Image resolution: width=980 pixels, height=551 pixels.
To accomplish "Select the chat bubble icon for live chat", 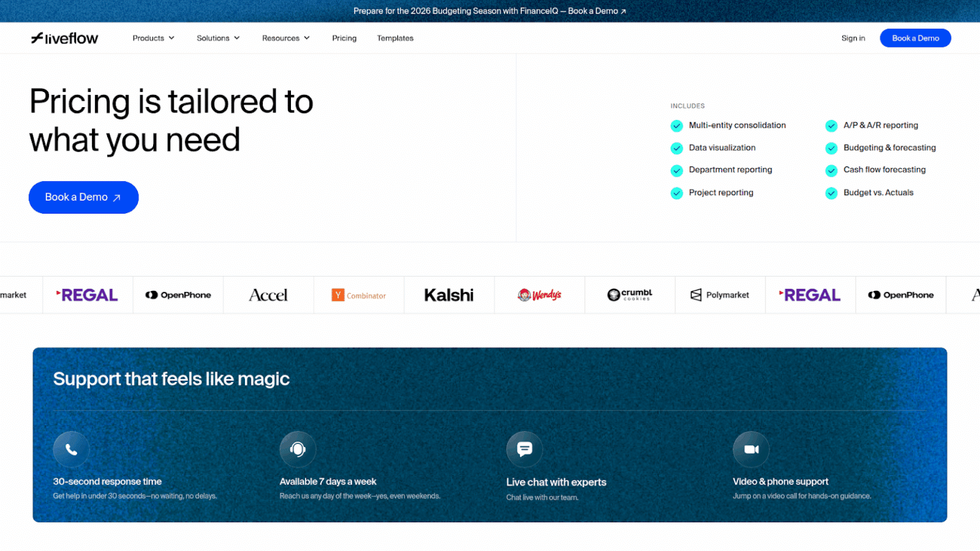I will click(x=524, y=449).
